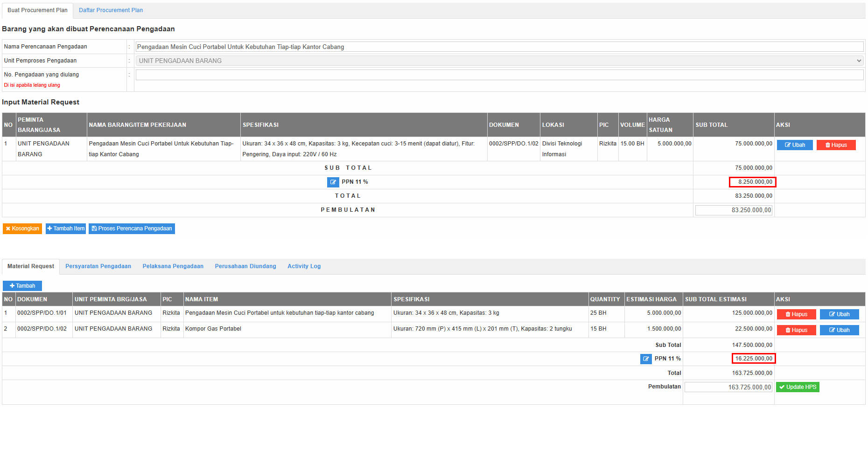Click the edit icon beside upper PPN 11 %
Image resolution: width=868 pixels, height=450 pixels.
click(333, 182)
